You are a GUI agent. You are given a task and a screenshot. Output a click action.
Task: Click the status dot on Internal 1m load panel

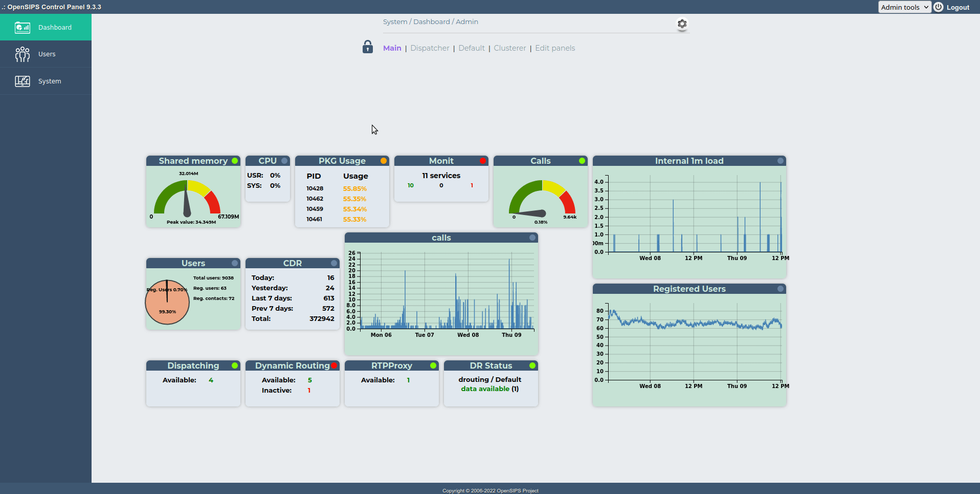[779, 160]
